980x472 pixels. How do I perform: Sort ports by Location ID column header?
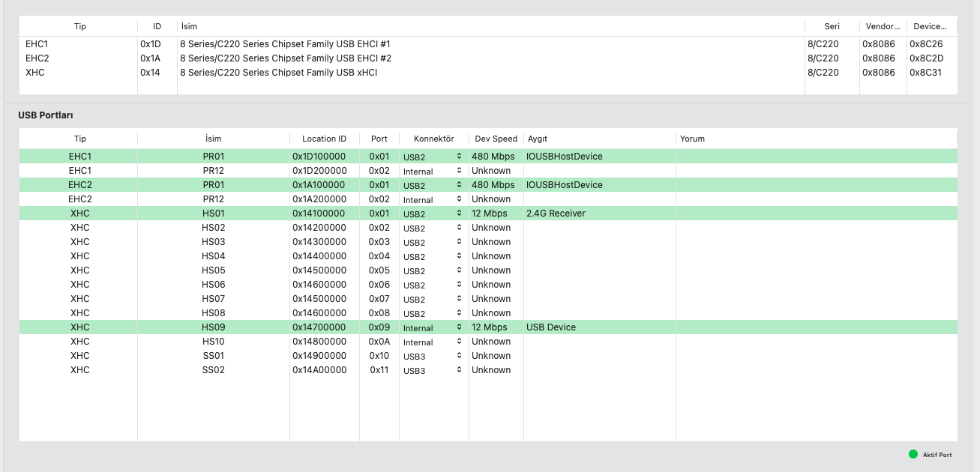click(x=324, y=139)
